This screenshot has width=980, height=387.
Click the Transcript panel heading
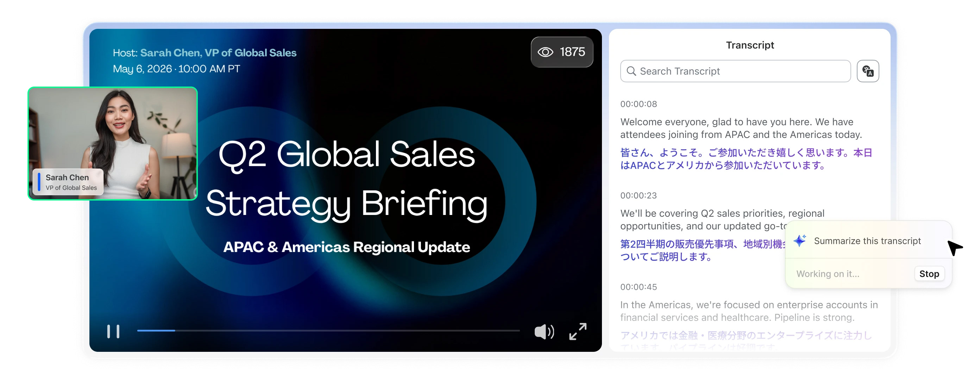pyautogui.click(x=749, y=45)
